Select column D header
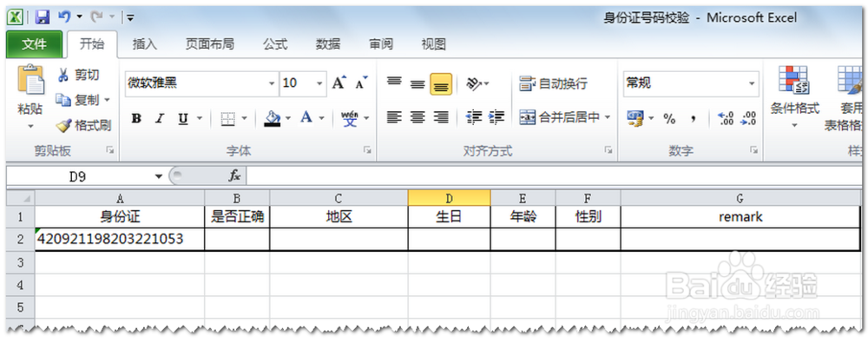 449,198
